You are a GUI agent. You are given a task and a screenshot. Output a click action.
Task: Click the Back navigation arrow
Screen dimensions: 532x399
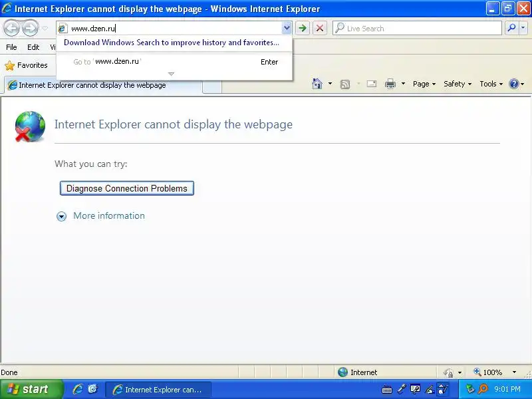coord(12,28)
